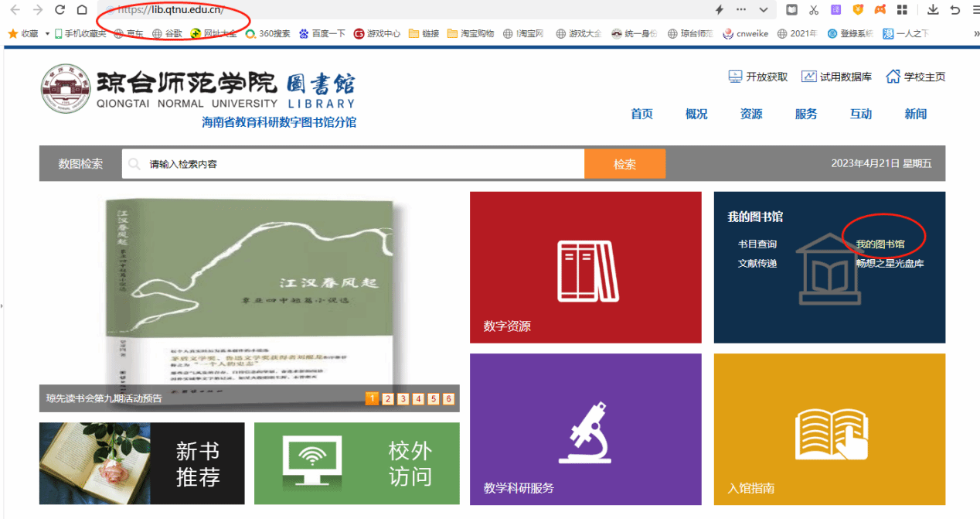Viewport: 980px width, 519px height.
Task: Open the school homepage house icon
Action: [893, 77]
